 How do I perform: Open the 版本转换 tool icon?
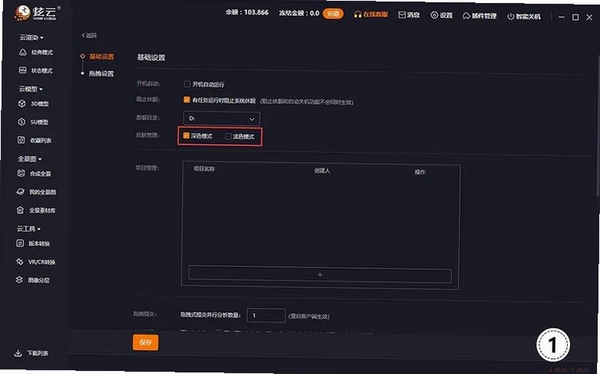(x=20, y=243)
